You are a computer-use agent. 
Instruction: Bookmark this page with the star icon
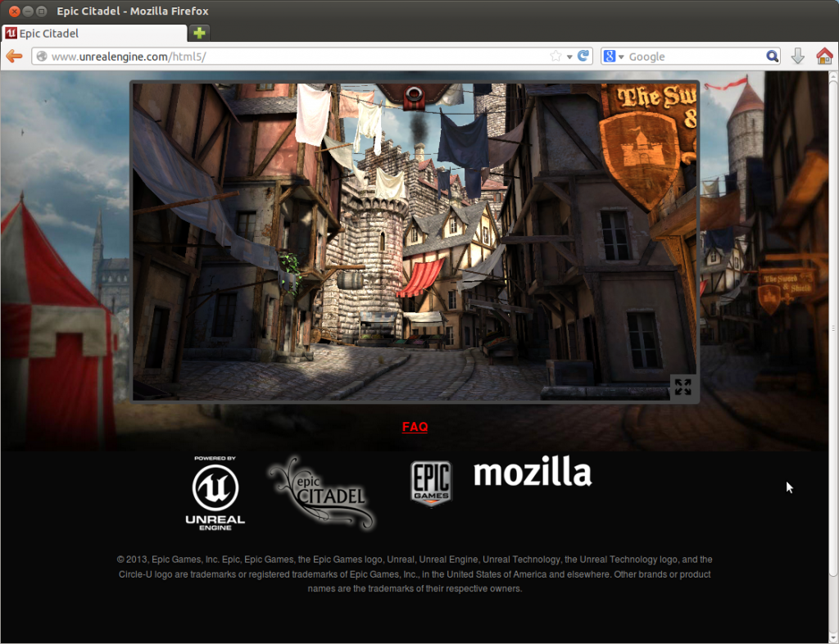tap(556, 57)
